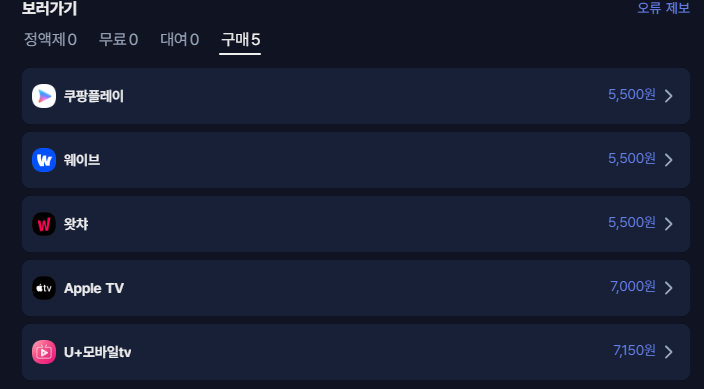Switch to the 무료 0 tab
The height and width of the screenshot is (389, 704).
tap(119, 40)
